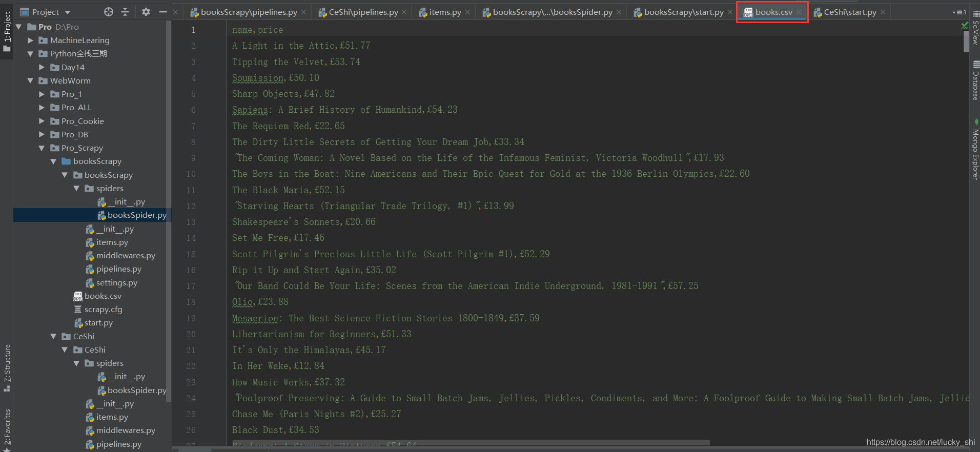Click line number 10 in gutter
The height and width of the screenshot is (452, 980).
click(x=191, y=174)
